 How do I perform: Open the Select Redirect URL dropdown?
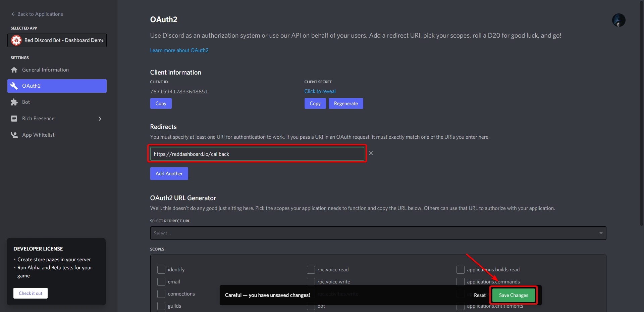(378, 233)
